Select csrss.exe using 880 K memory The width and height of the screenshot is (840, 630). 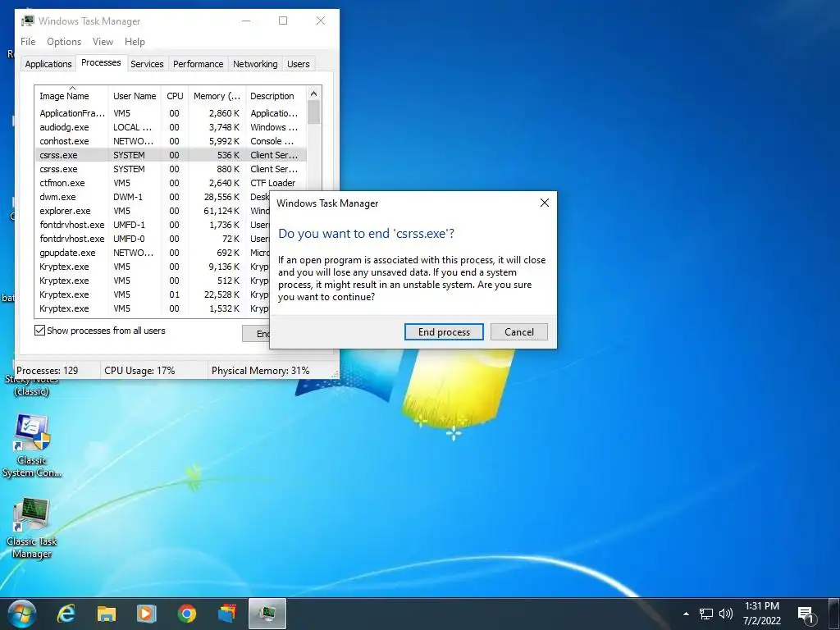coord(171,169)
